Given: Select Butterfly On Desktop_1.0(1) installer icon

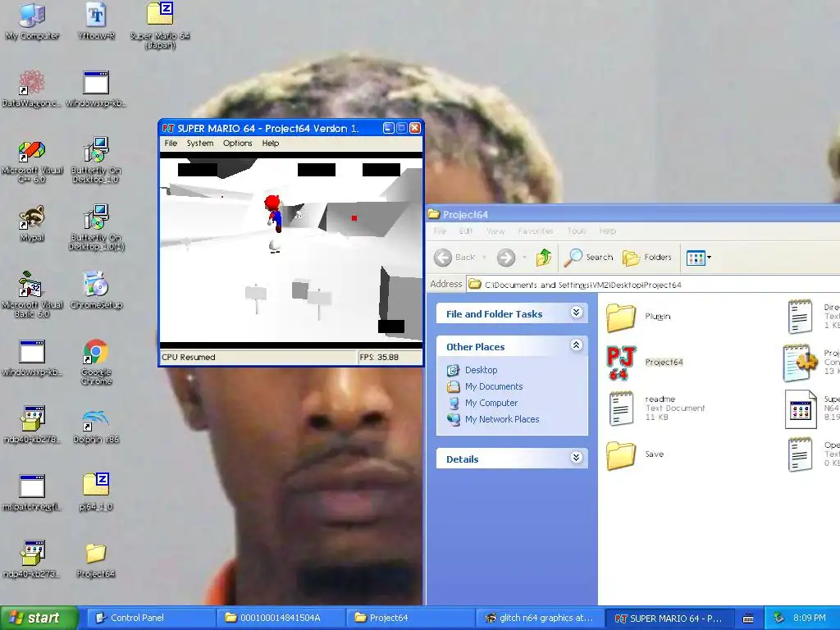Looking at the screenshot, I should [96, 227].
